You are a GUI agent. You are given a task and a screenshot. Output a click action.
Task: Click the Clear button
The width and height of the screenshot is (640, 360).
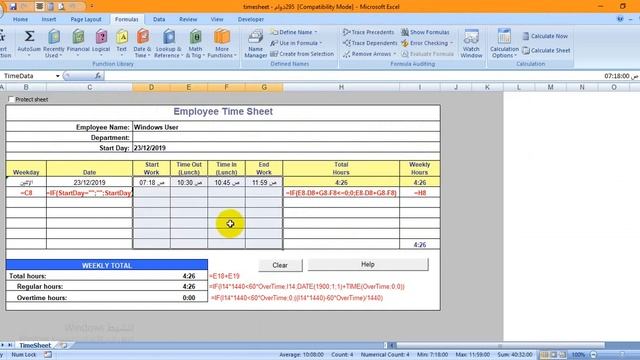[x=280, y=265]
